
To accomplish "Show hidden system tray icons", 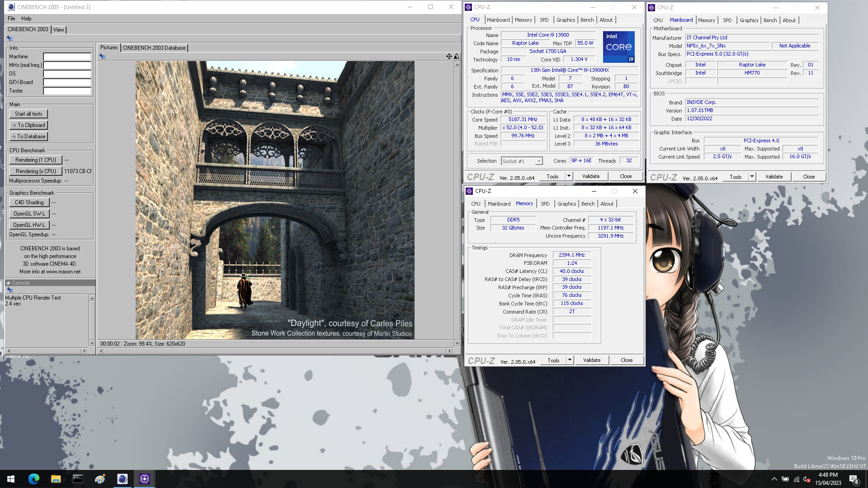I will point(774,479).
